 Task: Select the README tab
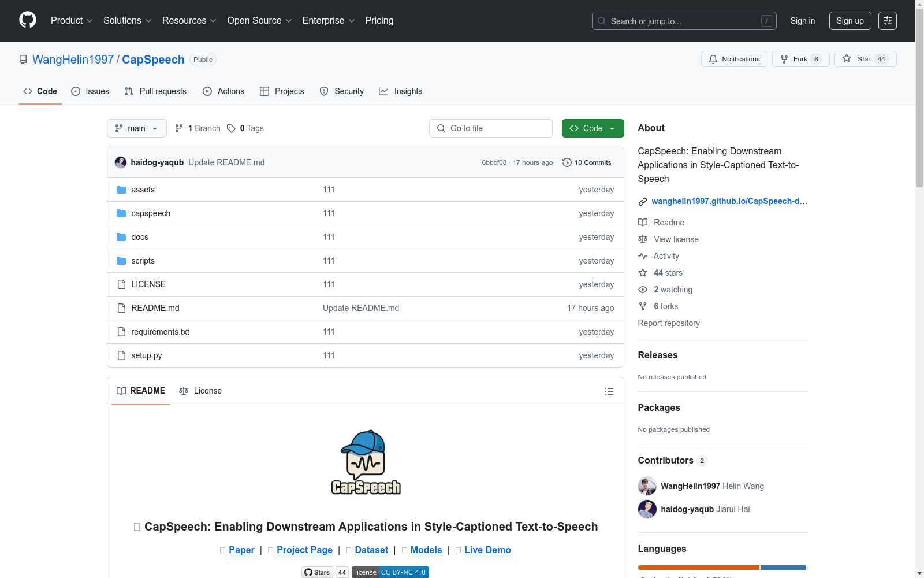[141, 391]
